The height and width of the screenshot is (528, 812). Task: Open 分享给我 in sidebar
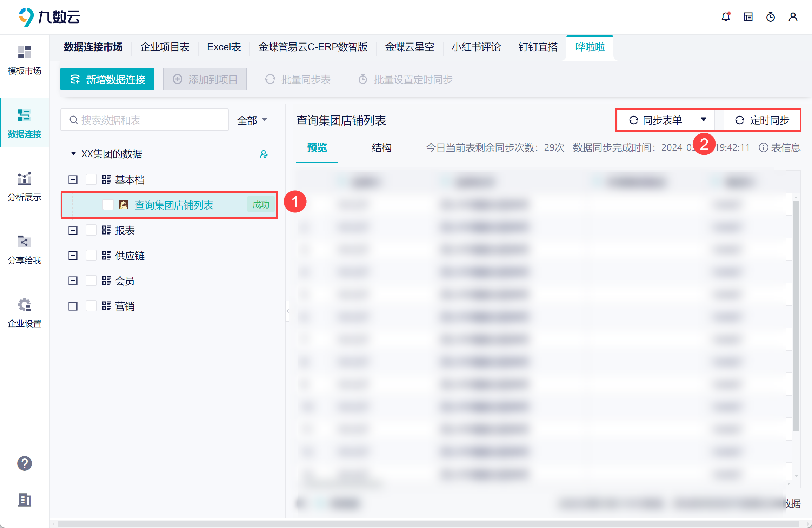(25, 250)
